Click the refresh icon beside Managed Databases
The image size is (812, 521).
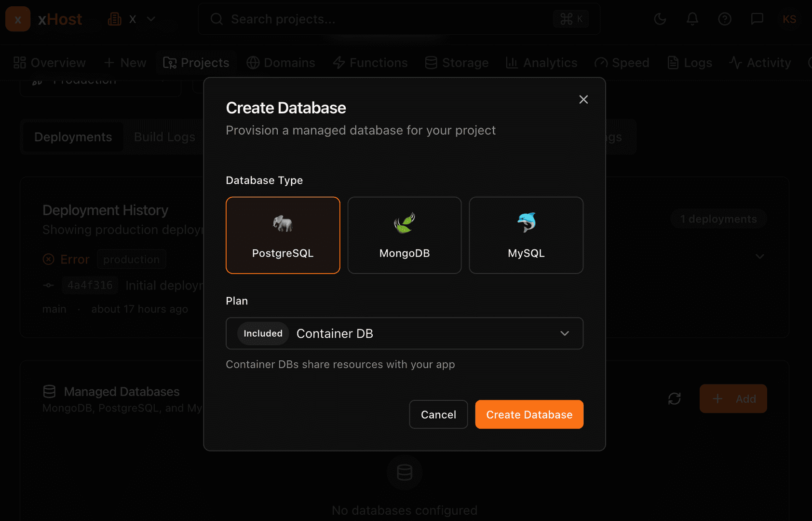tap(674, 399)
